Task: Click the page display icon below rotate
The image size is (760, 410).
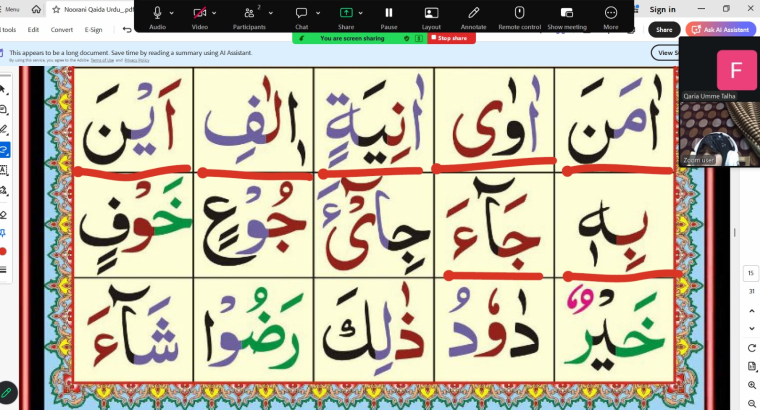Action: click(x=751, y=366)
